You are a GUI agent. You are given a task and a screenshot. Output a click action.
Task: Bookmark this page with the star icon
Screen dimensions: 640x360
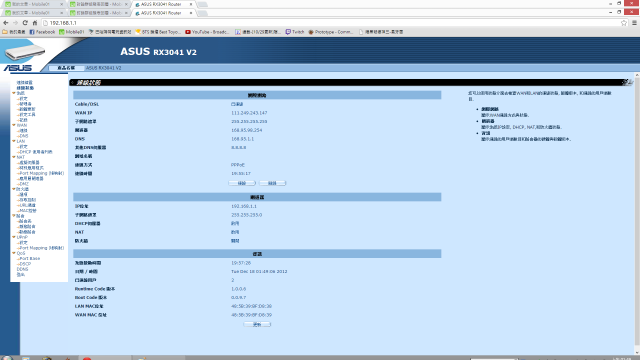(x=624, y=23)
